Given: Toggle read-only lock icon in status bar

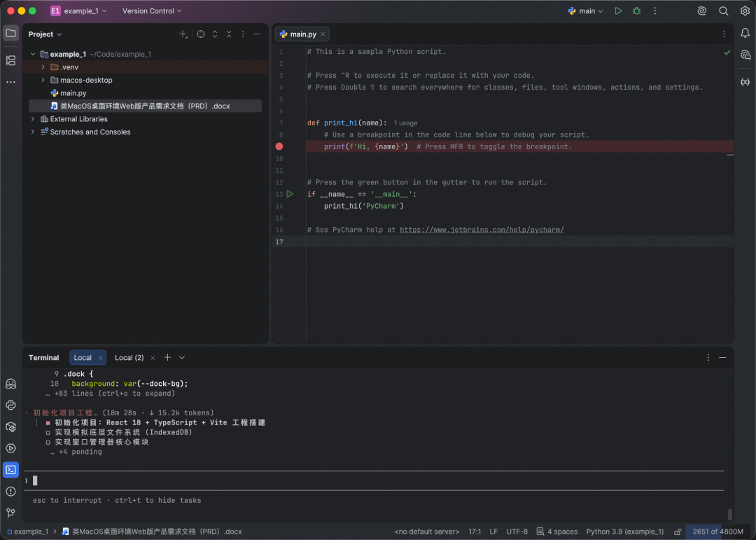Looking at the screenshot, I should pos(677,532).
